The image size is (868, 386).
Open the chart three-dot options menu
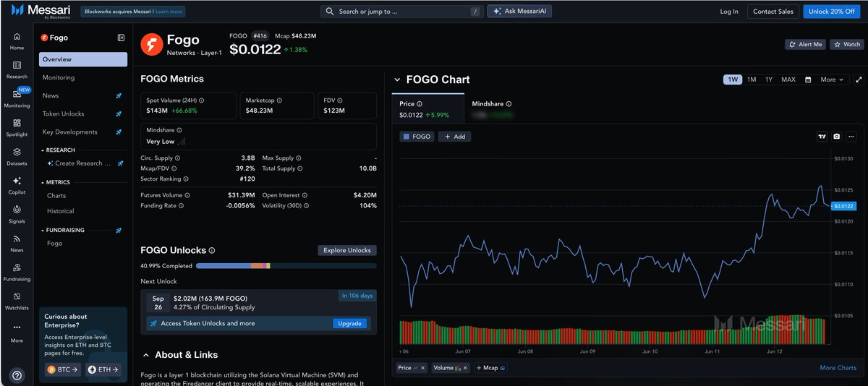coord(851,136)
